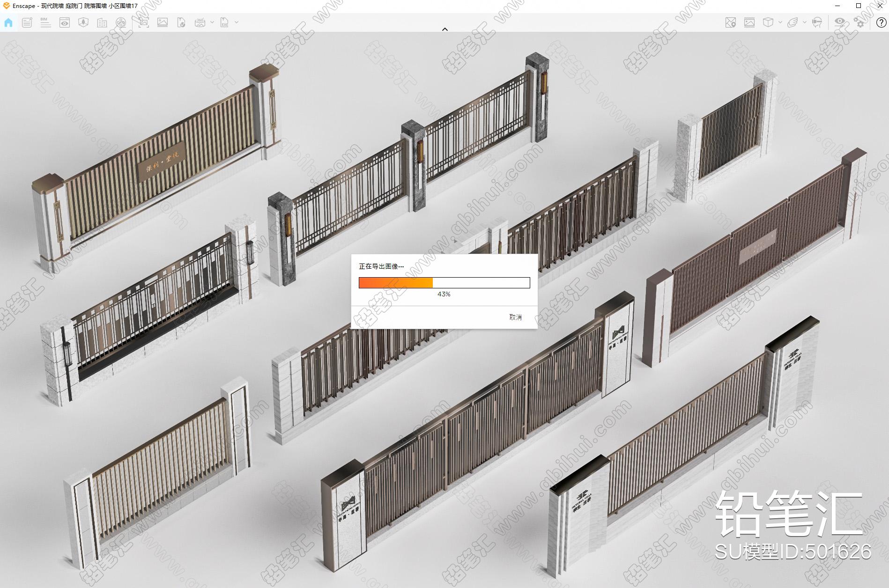Click the Safe Frame map-pin icon
Image resolution: width=889 pixels, height=588 pixels.
(x=730, y=22)
